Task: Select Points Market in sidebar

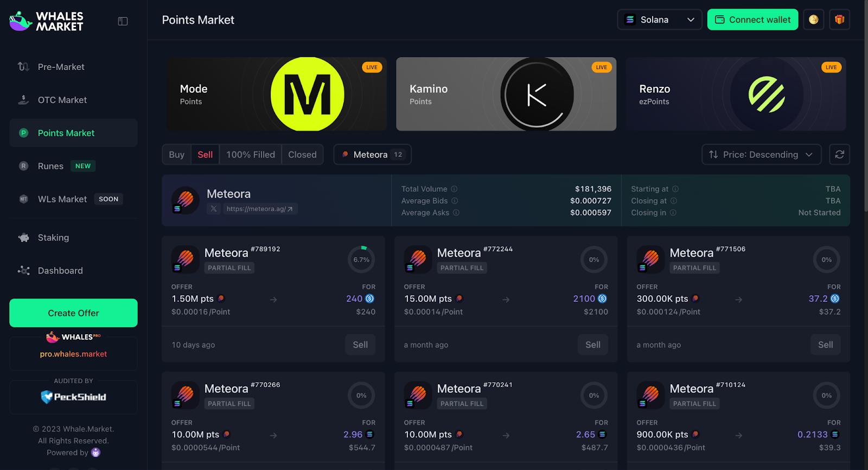Action: (73, 133)
